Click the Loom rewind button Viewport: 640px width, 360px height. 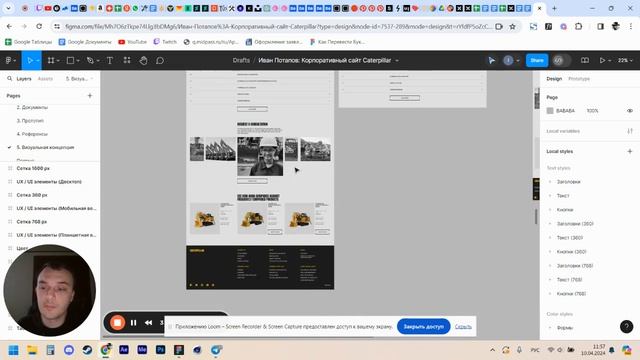(149, 323)
